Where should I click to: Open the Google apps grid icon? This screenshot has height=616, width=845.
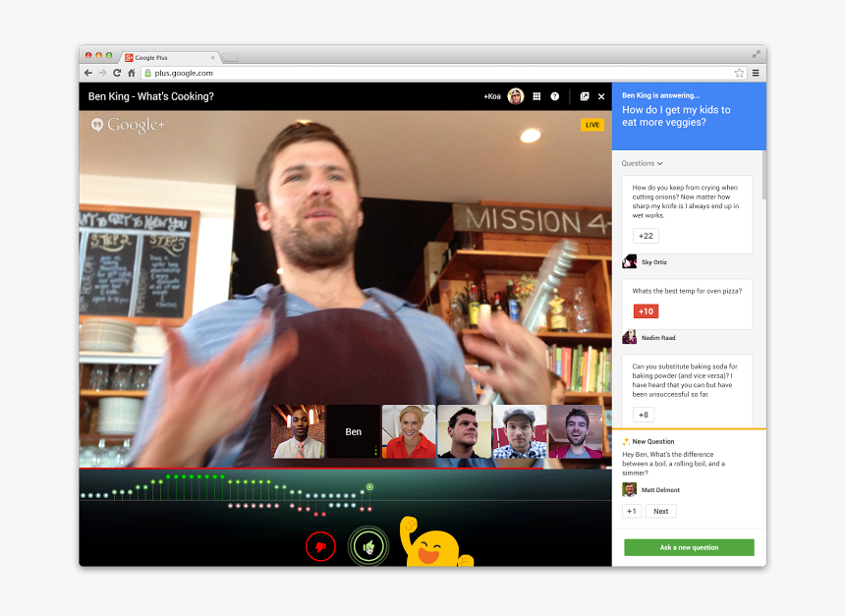[x=536, y=96]
